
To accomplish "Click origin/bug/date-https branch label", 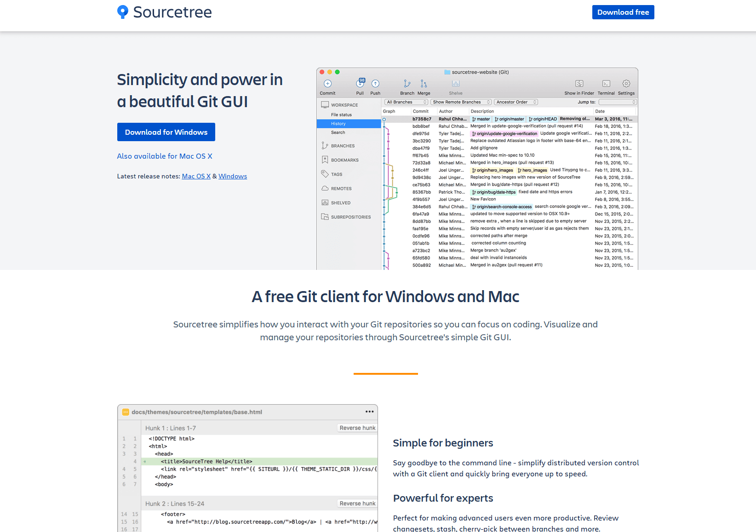I will [x=494, y=192].
